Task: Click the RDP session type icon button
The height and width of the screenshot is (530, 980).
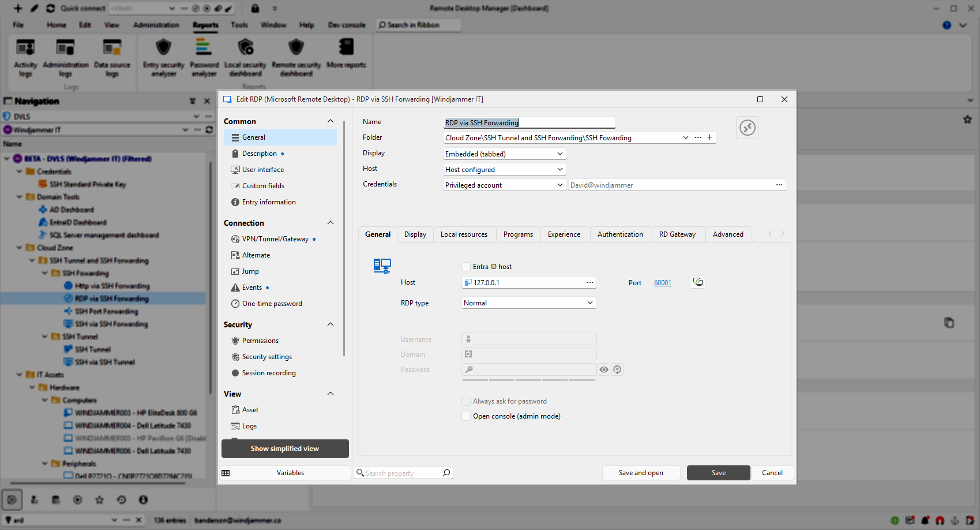Action: point(747,128)
